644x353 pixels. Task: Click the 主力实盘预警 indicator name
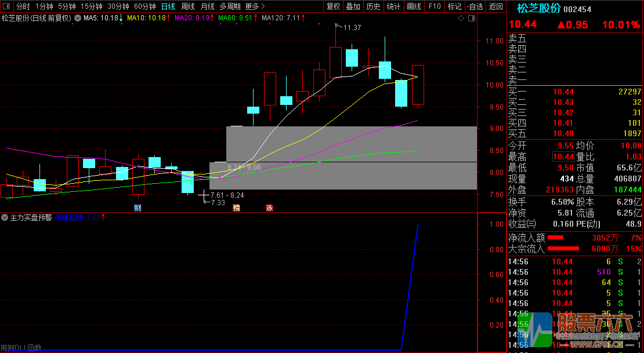(31, 217)
